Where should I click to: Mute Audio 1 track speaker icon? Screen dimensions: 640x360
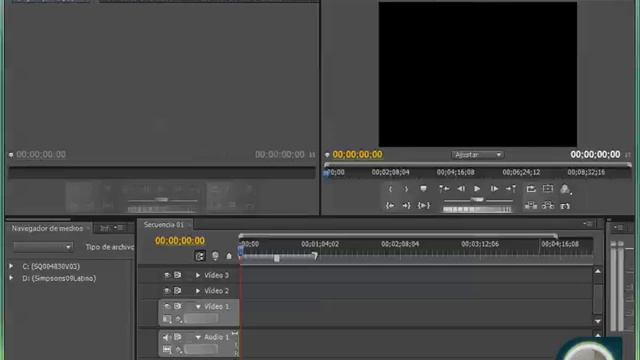point(167,338)
